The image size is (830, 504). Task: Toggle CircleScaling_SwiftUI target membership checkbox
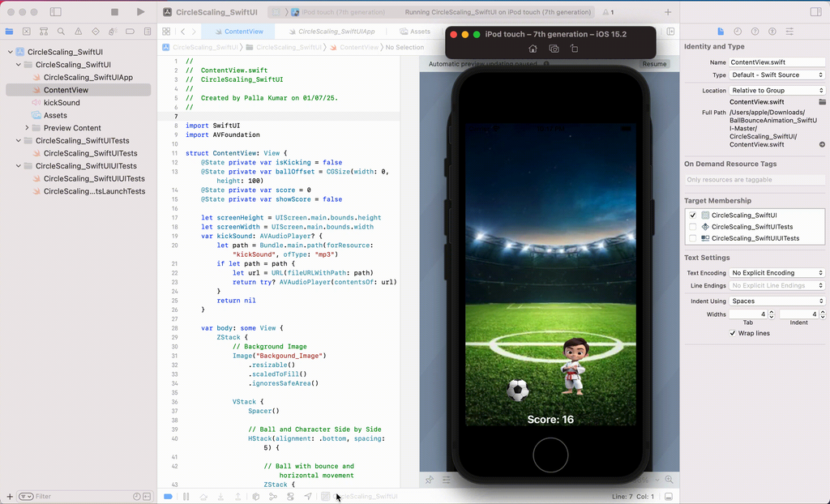(x=692, y=215)
